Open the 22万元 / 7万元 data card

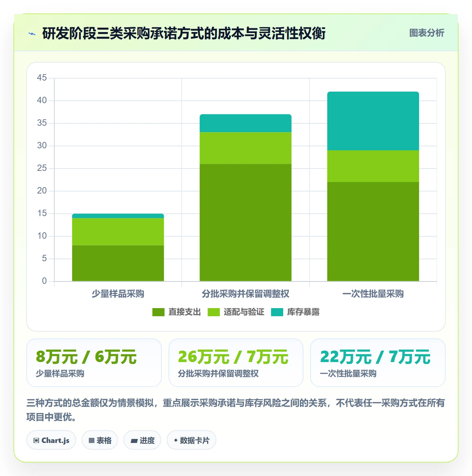click(378, 363)
